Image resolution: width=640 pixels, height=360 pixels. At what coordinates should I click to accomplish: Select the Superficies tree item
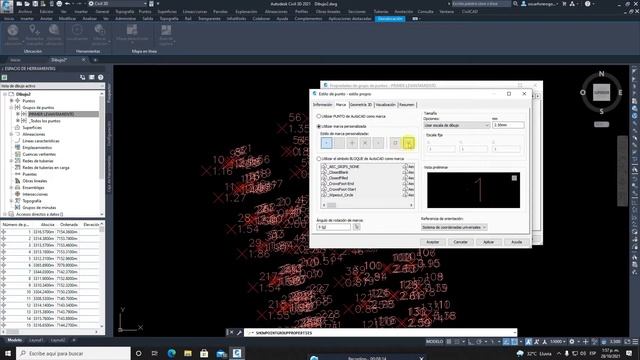tap(32, 127)
